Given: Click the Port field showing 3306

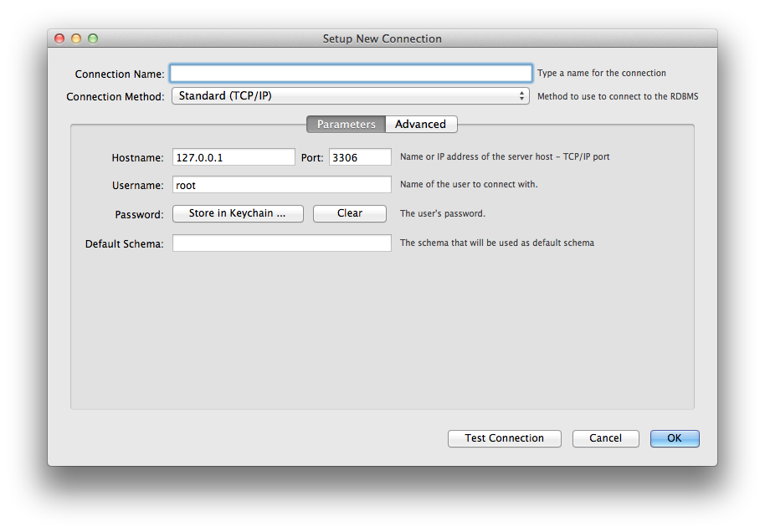Looking at the screenshot, I should click(x=360, y=157).
